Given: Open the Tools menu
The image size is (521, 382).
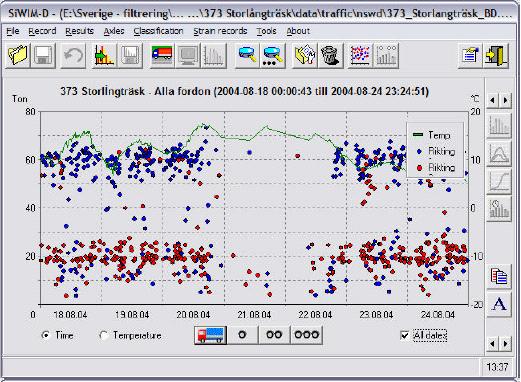Looking at the screenshot, I should point(266,31).
